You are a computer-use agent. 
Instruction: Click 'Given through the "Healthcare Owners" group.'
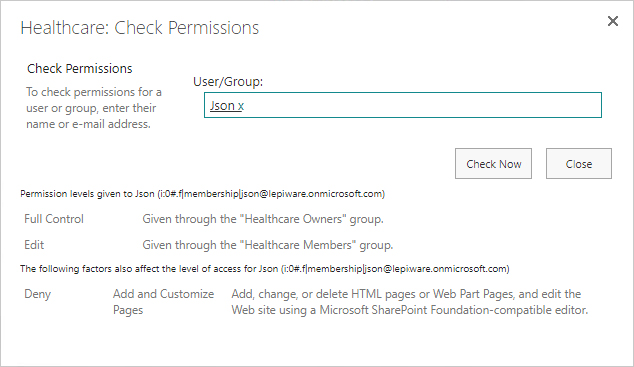[263, 219]
